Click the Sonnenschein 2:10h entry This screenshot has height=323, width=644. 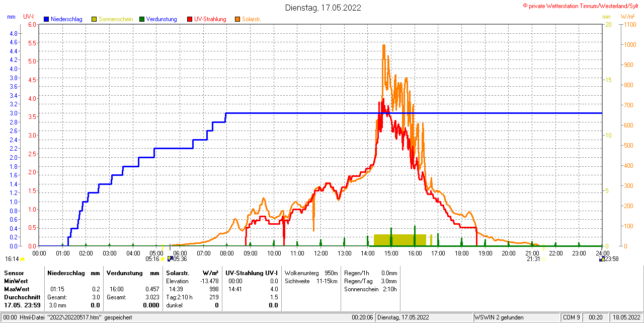pyautogui.click(x=371, y=289)
